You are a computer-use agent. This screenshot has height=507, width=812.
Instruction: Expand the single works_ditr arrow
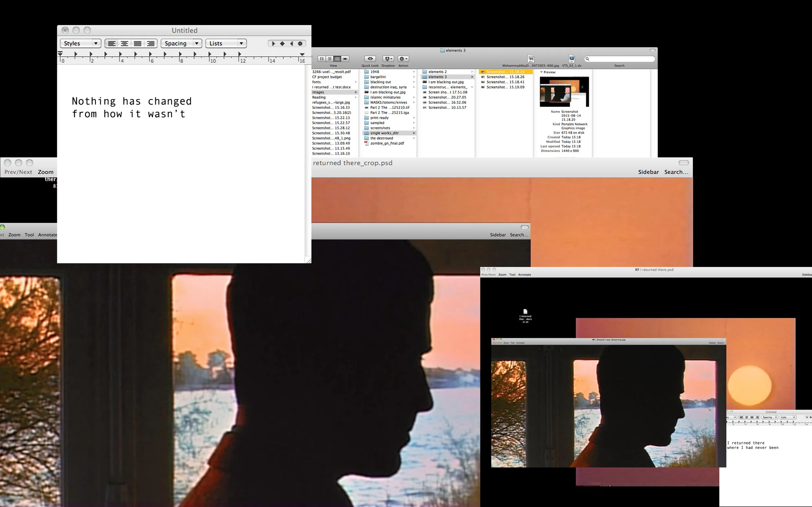click(x=414, y=133)
